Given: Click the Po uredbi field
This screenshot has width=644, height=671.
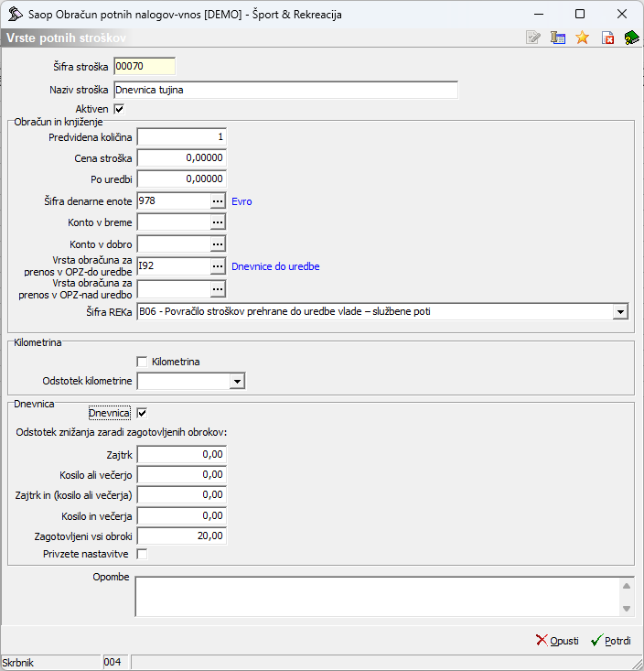Looking at the screenshot, I should coord(182,179).
